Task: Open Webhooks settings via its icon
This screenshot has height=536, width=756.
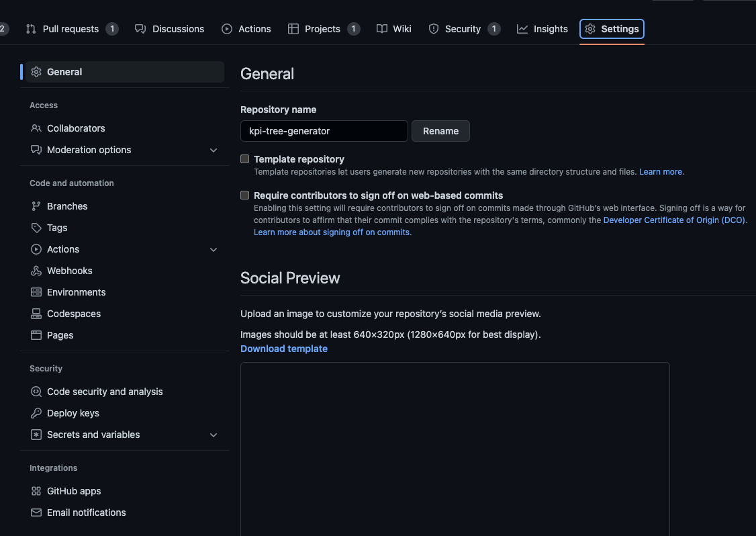Action: pos(36,271)
